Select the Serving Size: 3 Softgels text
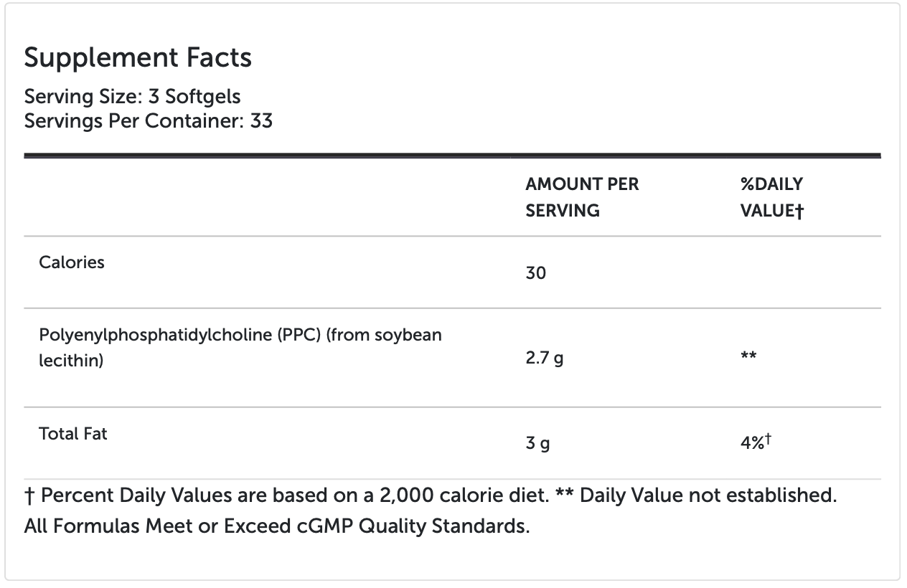Viewport: 907px width, 588px height. pyautogui.click(x=133, y=96)
